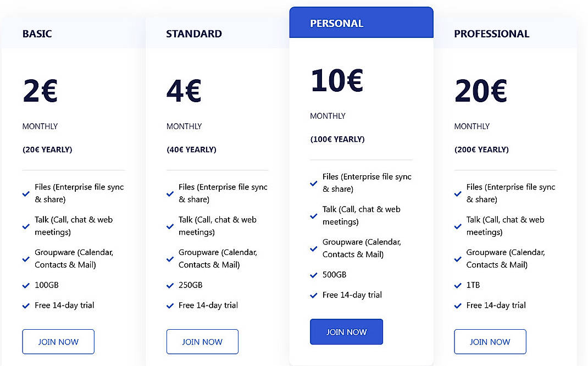Select the PERSONAL plan header

(336, 23)
